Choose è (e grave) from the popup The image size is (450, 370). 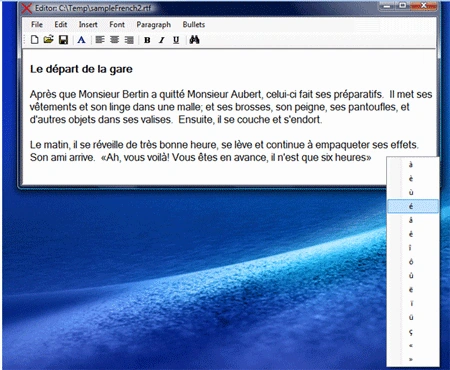click(413, 178)
